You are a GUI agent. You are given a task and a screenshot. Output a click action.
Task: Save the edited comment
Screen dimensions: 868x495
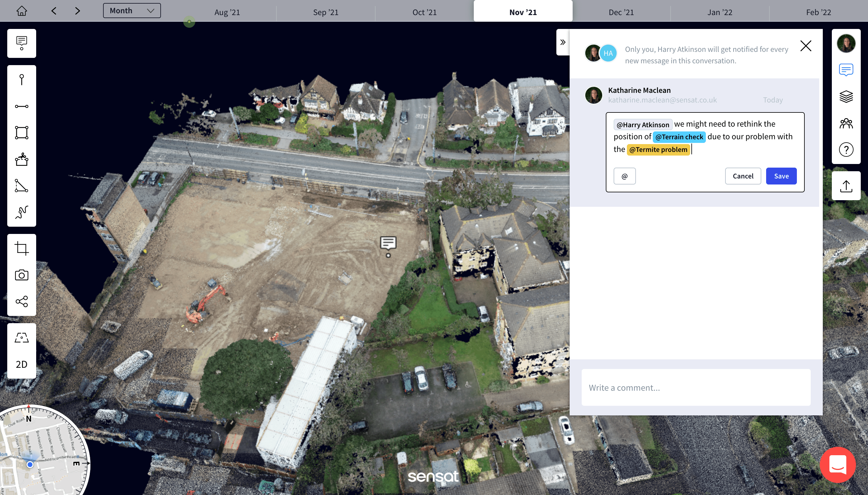781,176
